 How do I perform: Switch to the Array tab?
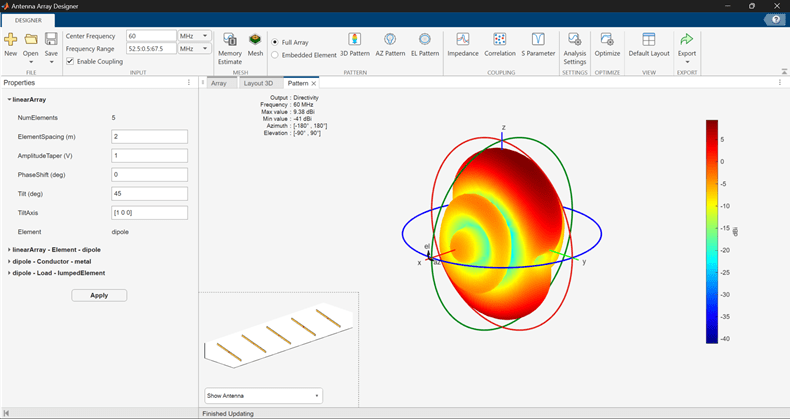(x=218, y=83)
